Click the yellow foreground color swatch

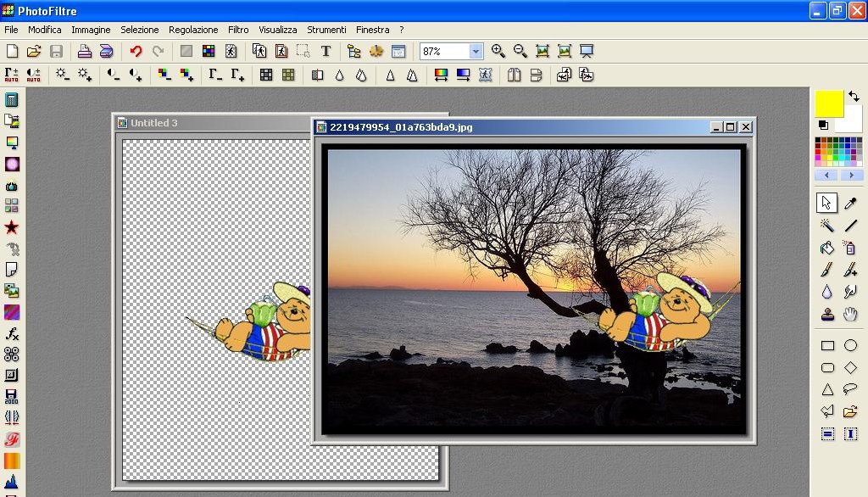click(828, 103)
